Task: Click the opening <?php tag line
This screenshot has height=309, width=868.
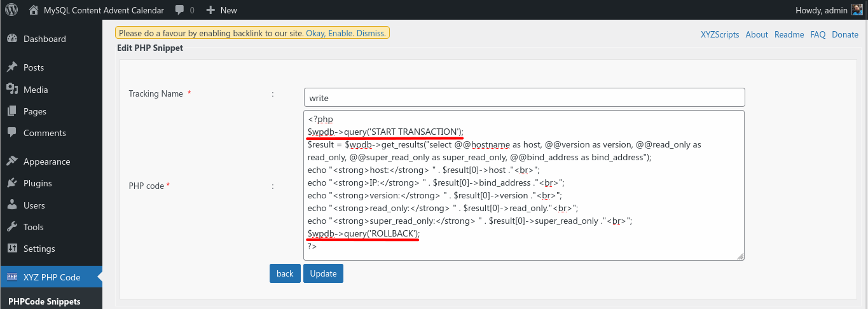Action: (320, 119)
